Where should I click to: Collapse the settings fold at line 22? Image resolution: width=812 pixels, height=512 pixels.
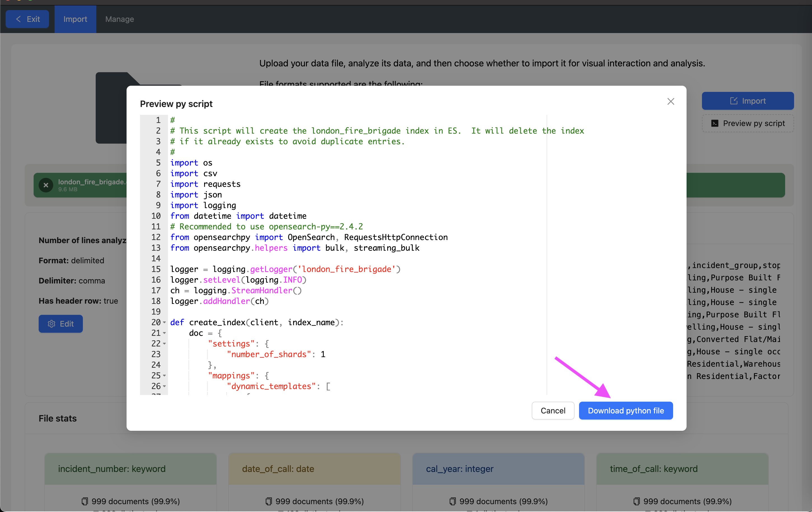click(165, 344)
